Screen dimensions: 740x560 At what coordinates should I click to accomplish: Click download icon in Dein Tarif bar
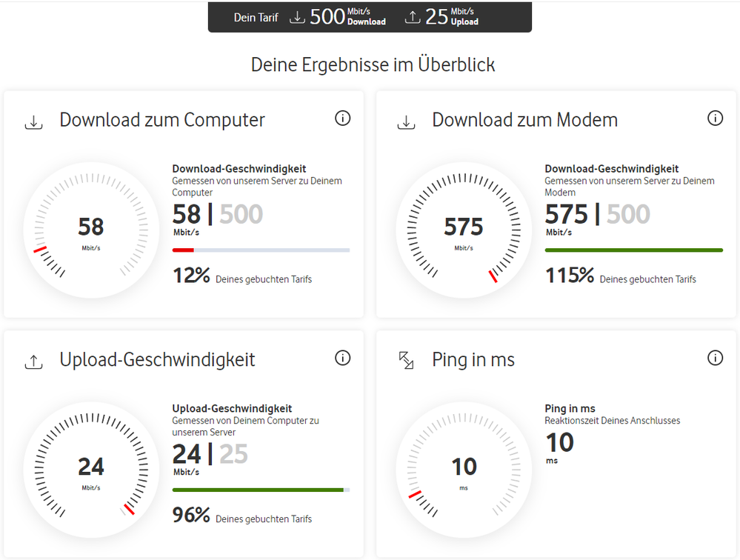(297, 17)
